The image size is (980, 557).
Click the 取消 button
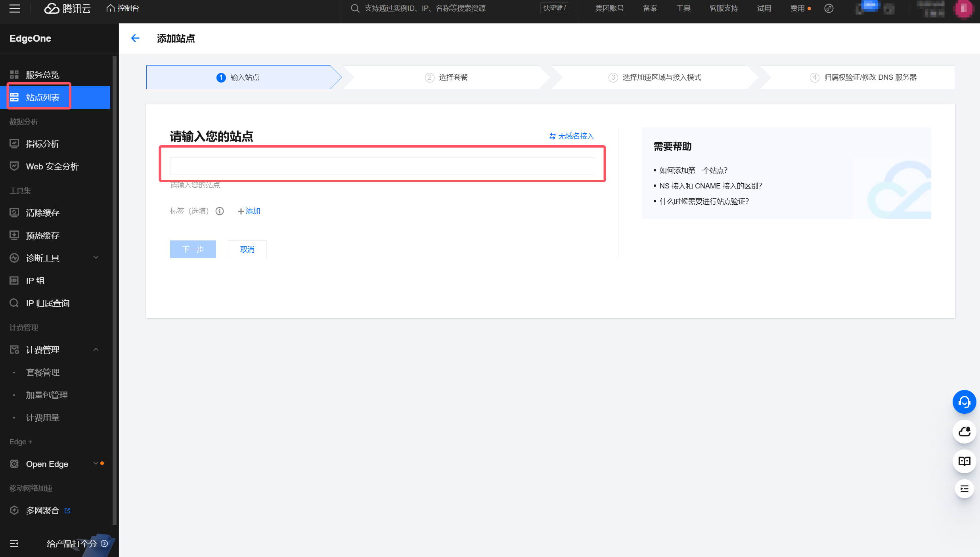point(247,248)
